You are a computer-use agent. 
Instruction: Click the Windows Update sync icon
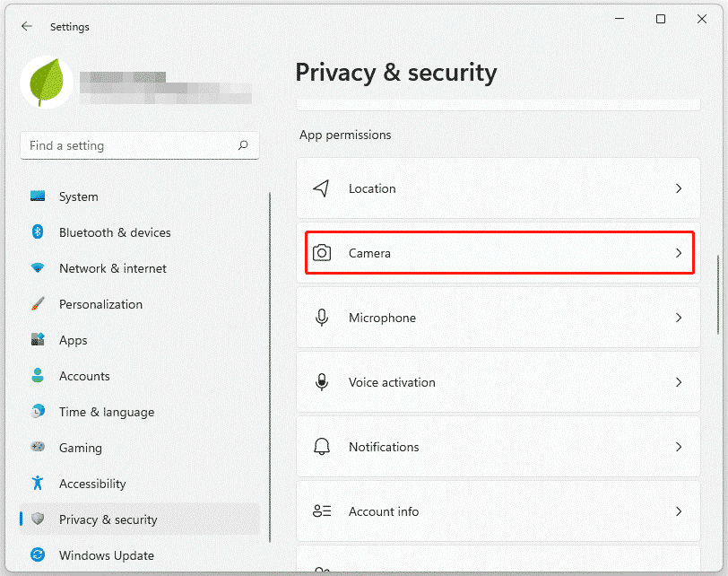click(x=38, y=555)
